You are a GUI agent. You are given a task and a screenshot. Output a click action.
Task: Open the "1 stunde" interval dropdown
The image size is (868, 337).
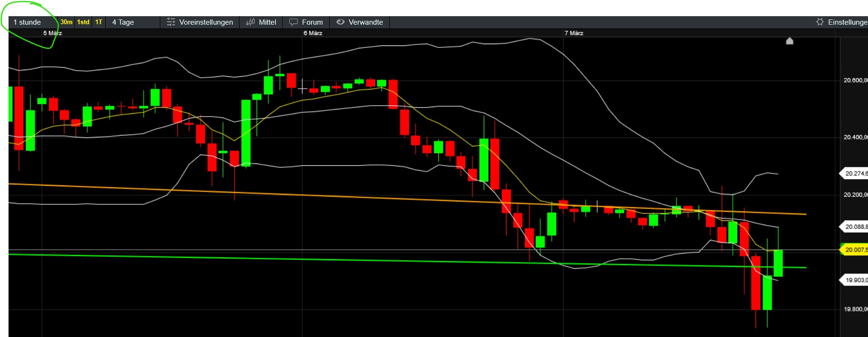(x=33, y=22)
